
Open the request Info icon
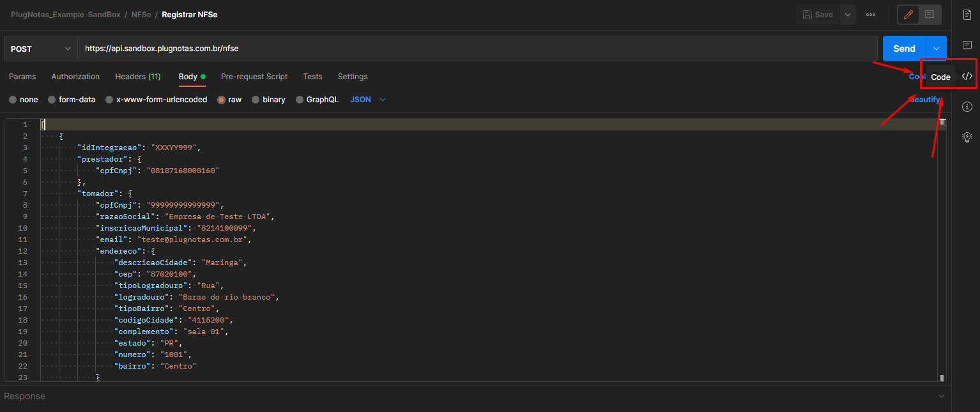[967, 107]
